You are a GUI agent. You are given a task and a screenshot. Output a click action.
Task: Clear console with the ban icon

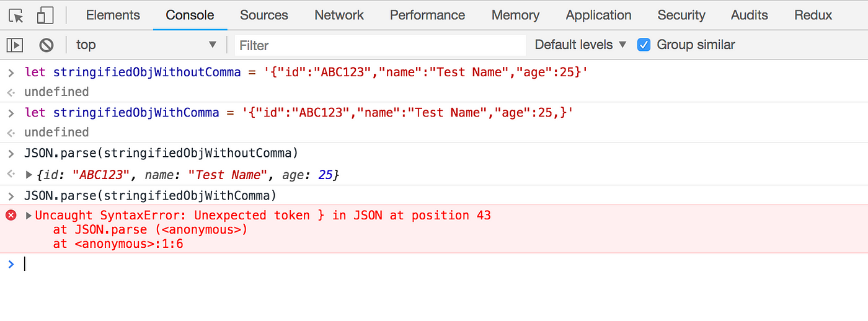[x=46, y=45]
